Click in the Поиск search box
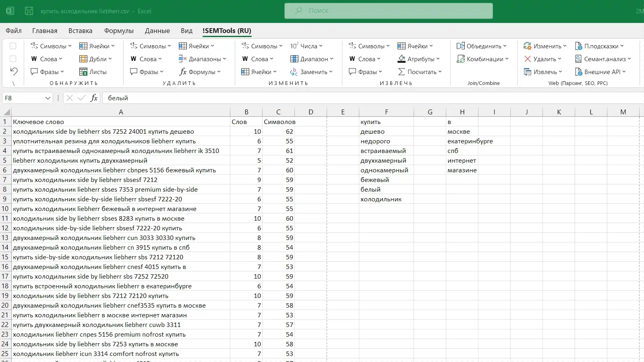This screenshot has width=644, height=362. coord(389,11)
